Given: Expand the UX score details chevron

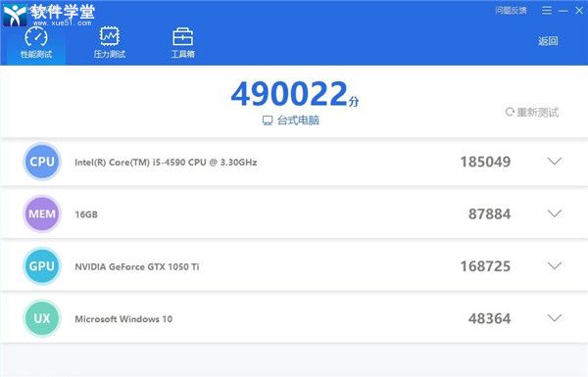Looking at the screenshot, I should [x=555, y=318].
